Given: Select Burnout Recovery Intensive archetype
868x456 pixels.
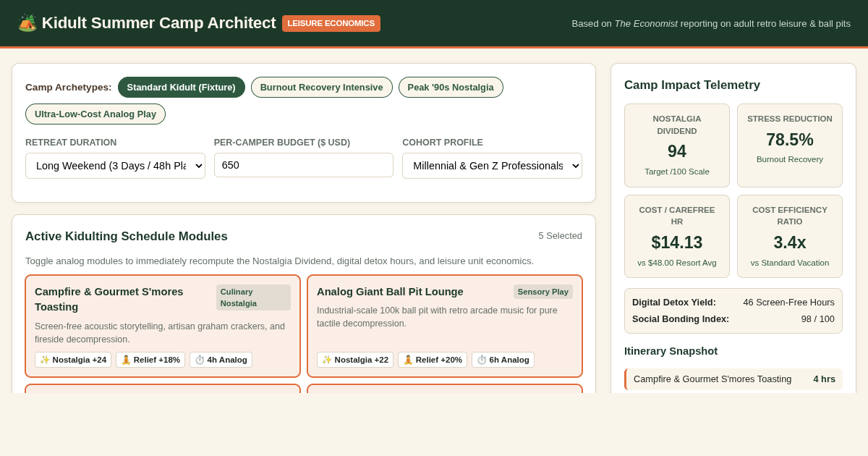Looking at the screenshot, I should pos(322,88).
